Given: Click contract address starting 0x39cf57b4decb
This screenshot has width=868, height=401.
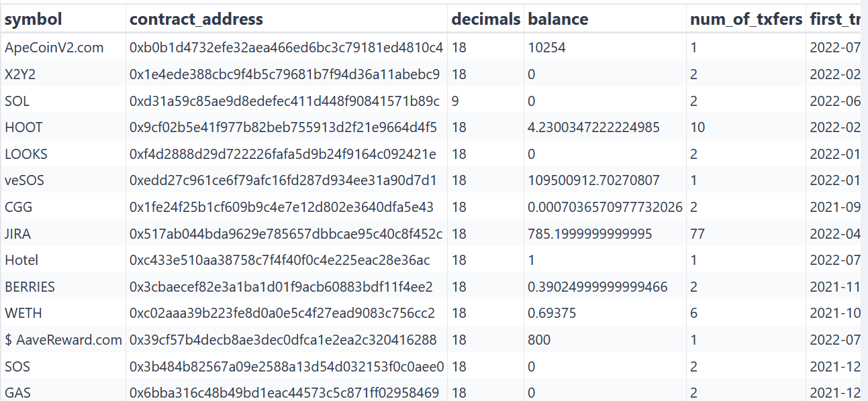Looking at the screenshot, I should click(x=283, y=340).
